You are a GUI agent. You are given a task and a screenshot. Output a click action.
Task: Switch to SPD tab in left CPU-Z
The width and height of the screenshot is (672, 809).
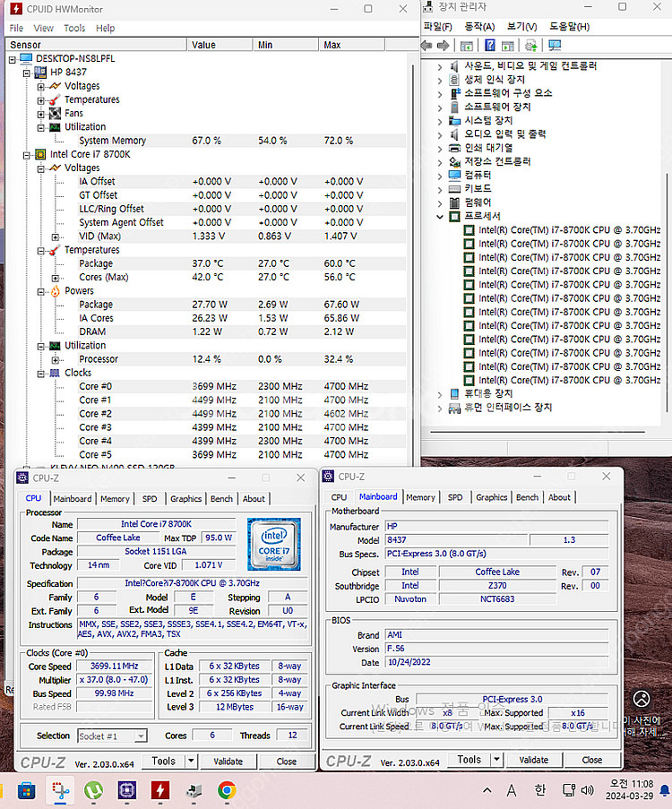[150, 499]
